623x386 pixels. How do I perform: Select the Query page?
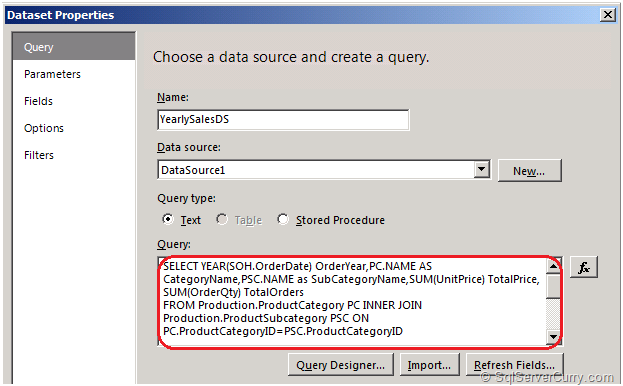tap(74, 47)
